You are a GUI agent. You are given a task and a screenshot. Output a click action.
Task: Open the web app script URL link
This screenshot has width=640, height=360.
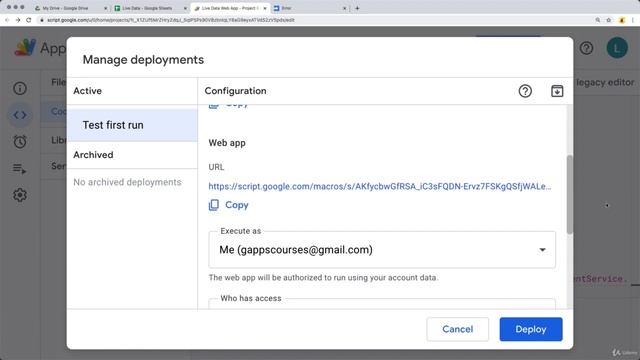(x=380, y=186)
